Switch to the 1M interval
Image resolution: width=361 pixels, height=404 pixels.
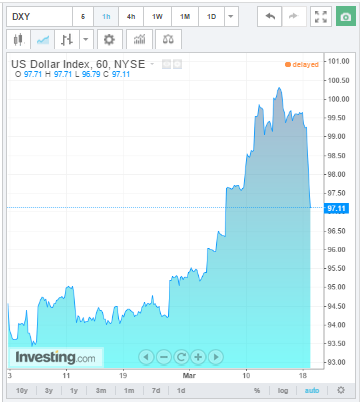click(185, 16)
